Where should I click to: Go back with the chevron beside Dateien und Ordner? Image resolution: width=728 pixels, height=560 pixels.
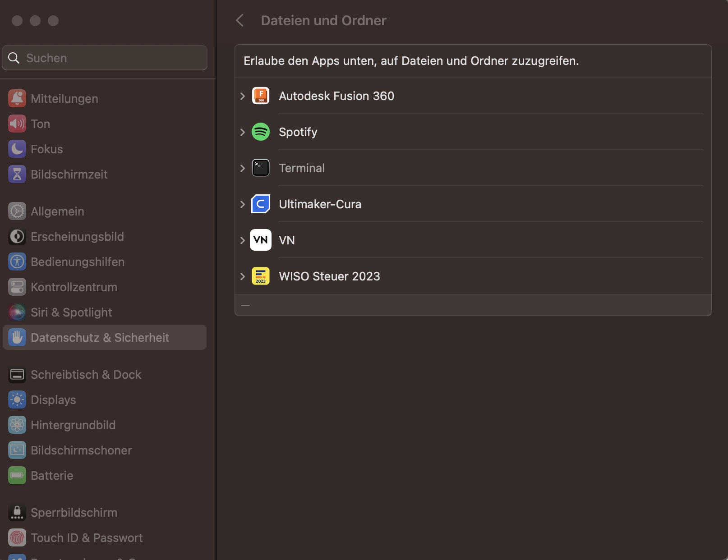(240, 20)
